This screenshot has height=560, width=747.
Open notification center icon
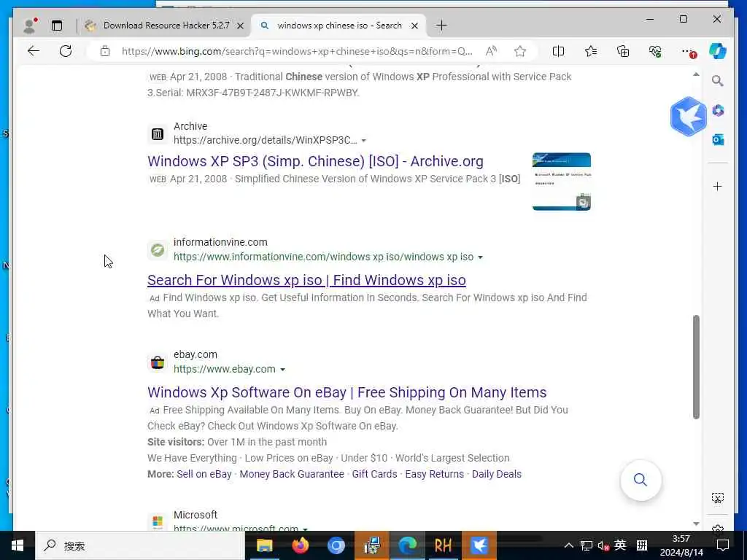723,545
